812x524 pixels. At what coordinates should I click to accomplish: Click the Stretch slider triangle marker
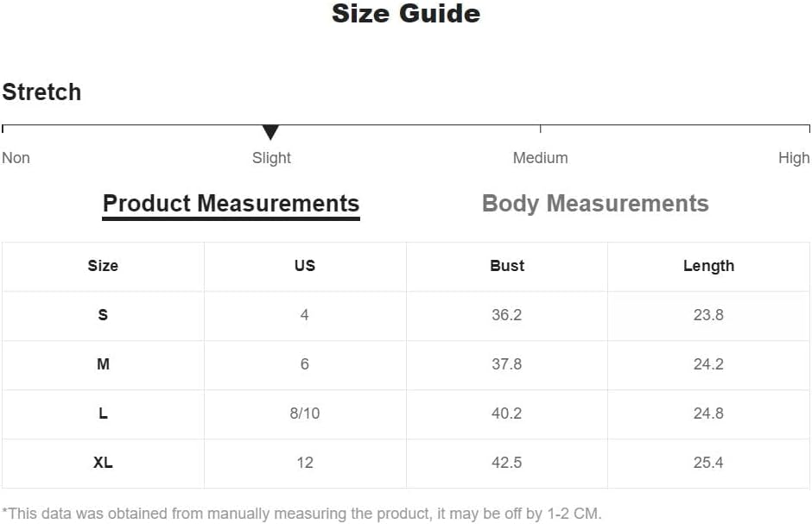270,132
